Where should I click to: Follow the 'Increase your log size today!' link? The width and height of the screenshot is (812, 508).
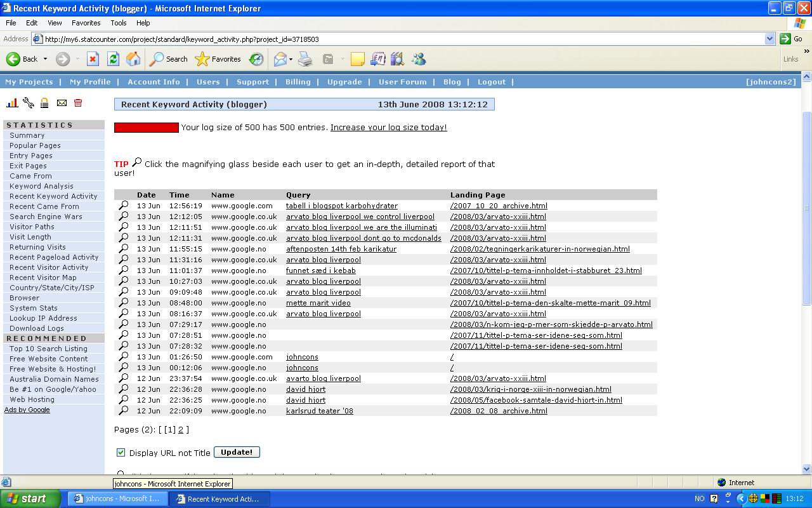coord(388,127)
